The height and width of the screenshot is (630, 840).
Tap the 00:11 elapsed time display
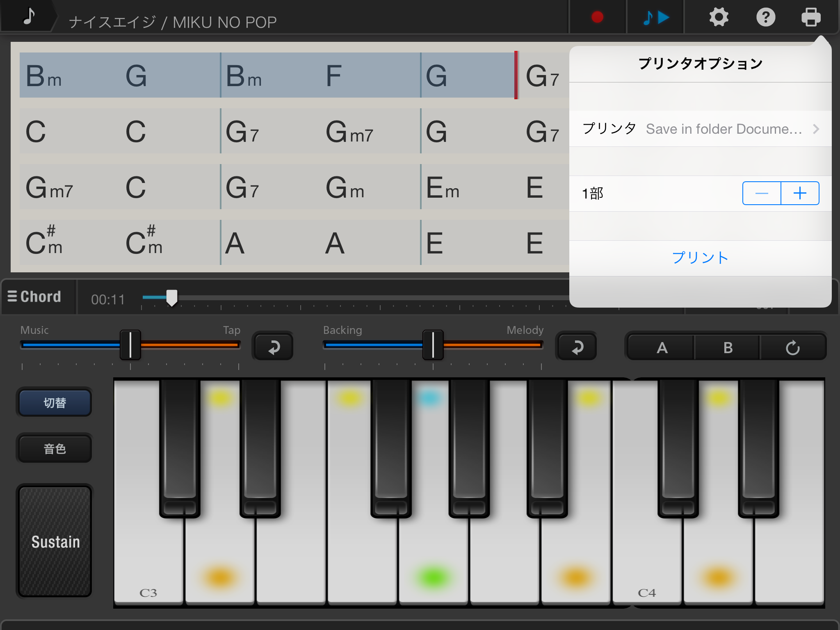(108, 299)
